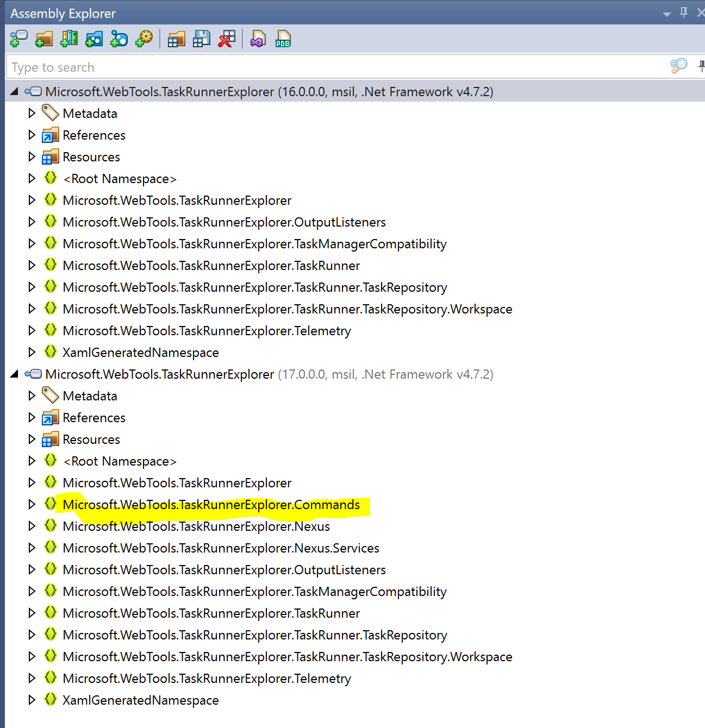Select the Microsoft.WebTools.TaskRunnerExplorer.TaskRunner row under 17.0.0.0

[211, 613]
